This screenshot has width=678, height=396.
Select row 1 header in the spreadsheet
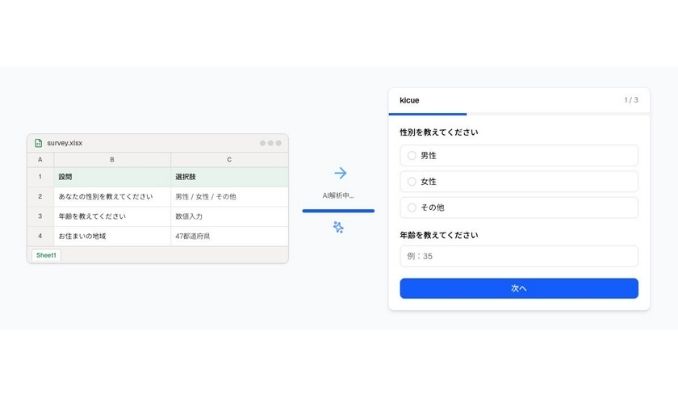40,177
